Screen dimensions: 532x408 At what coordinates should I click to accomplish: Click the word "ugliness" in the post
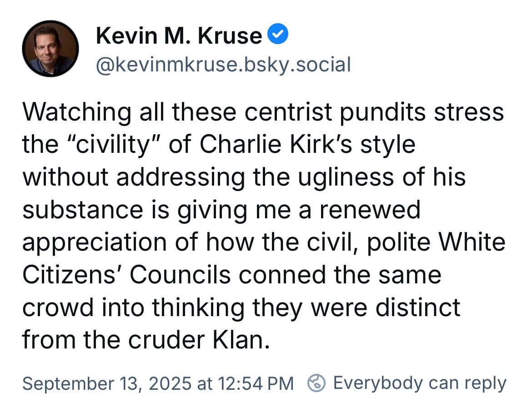pyautogui.click(x=346, y=178)
